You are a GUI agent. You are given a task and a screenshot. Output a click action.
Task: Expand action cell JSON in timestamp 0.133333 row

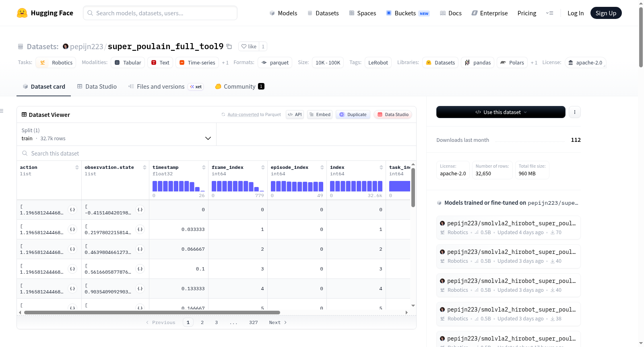point(72,289)
